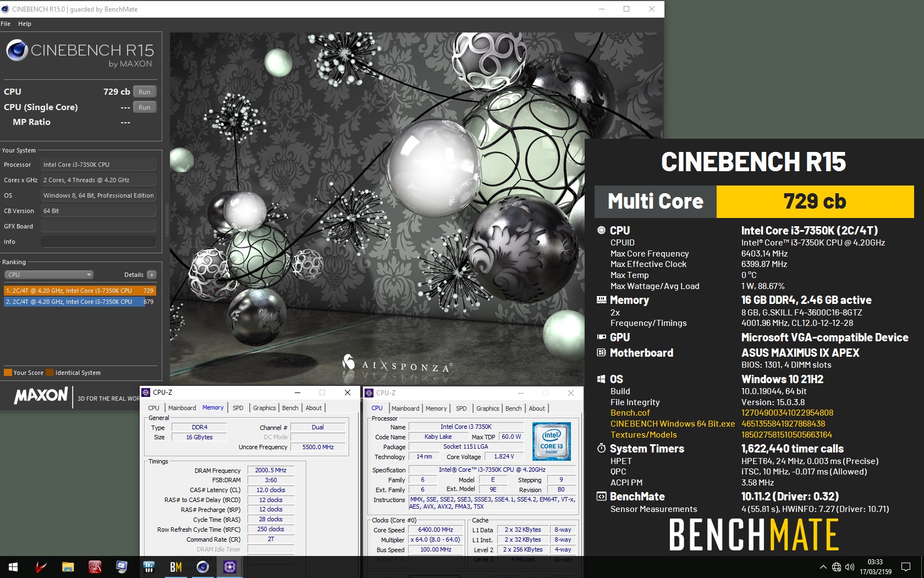Open the computer monitor taskbar app

tap(122, 567)
